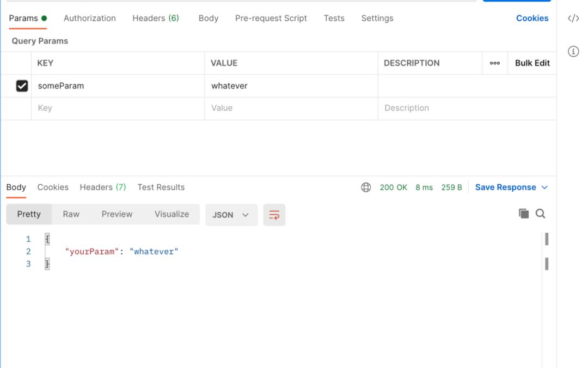Screen dimensions: 588x368
Task: Click the Cookies link icon area
Action: (x=532, y=18)
